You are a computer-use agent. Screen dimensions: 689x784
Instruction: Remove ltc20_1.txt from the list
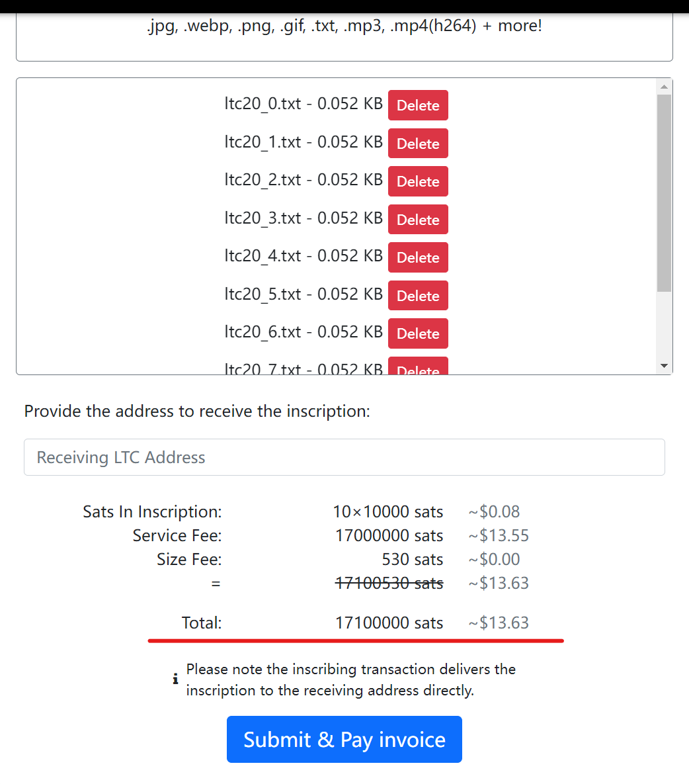pos(418,144)
